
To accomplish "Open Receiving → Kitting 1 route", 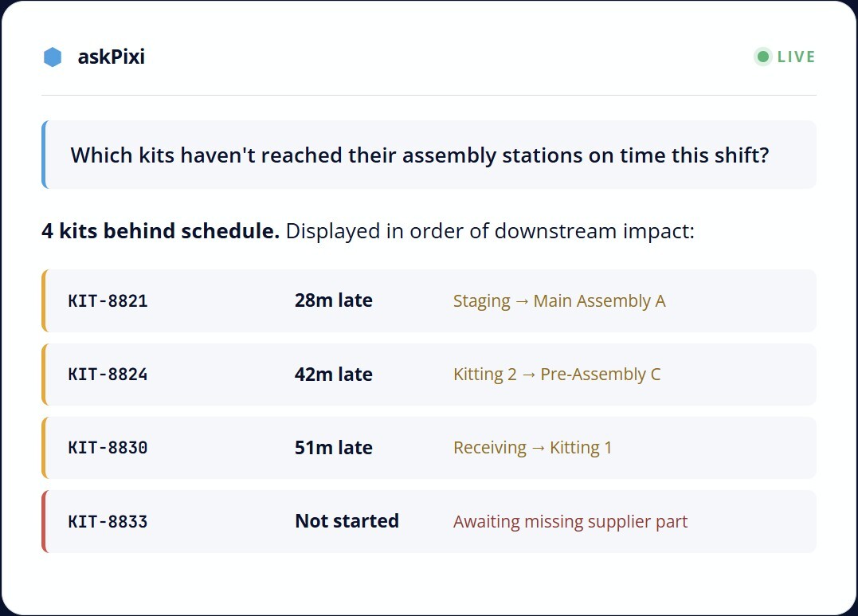I will coord(532,448).
